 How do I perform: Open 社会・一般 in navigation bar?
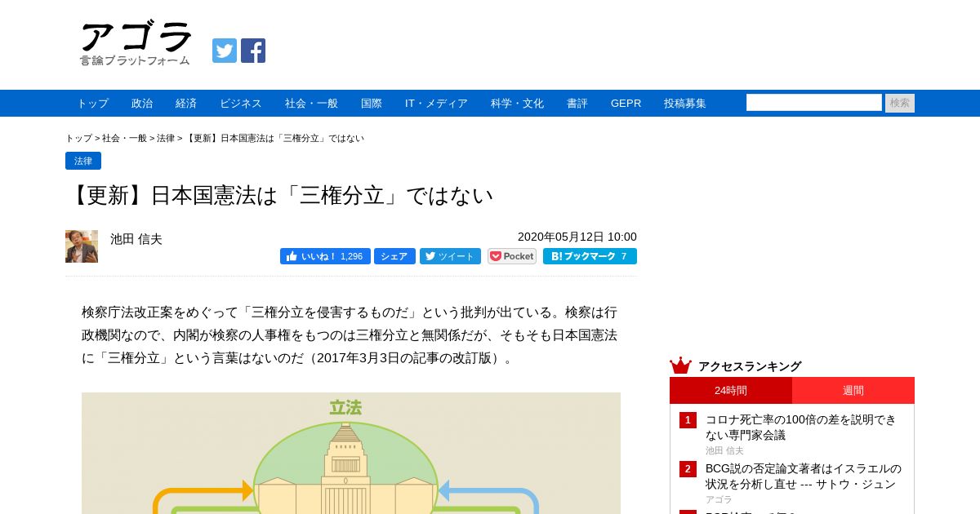[311, 104]
